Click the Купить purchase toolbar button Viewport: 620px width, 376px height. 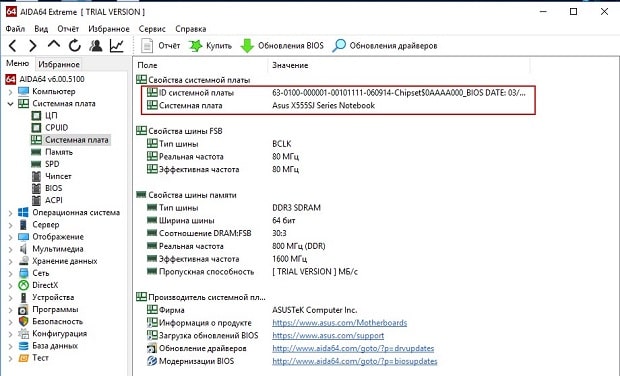[210, 46]
